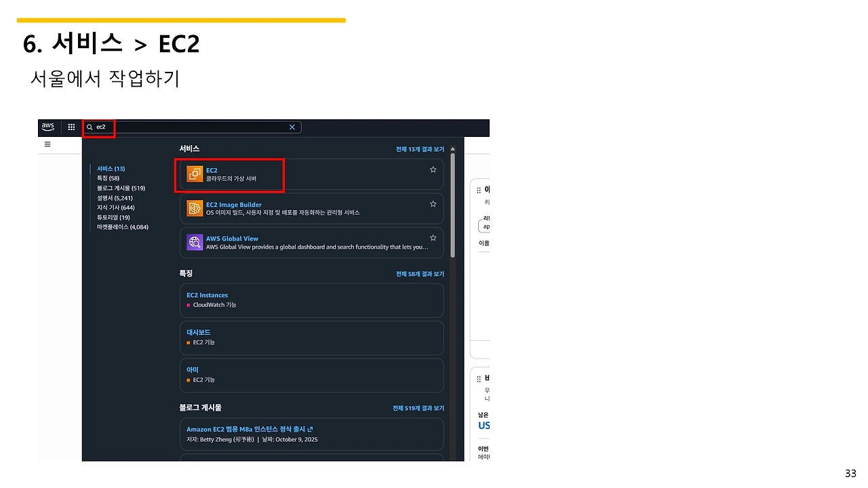Open the EC2 service link
The image size is (868, 488).
pyautogui.click(x=212, y=170)
